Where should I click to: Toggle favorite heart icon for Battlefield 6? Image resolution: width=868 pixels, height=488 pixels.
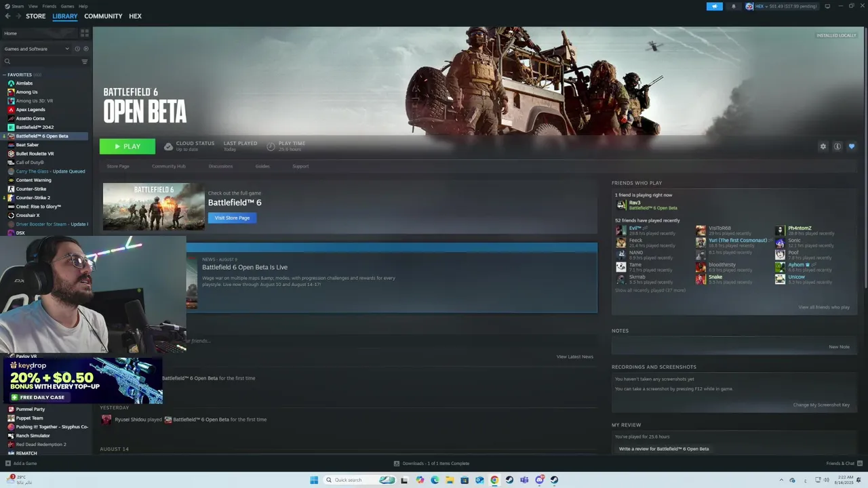tap(852, 146)
